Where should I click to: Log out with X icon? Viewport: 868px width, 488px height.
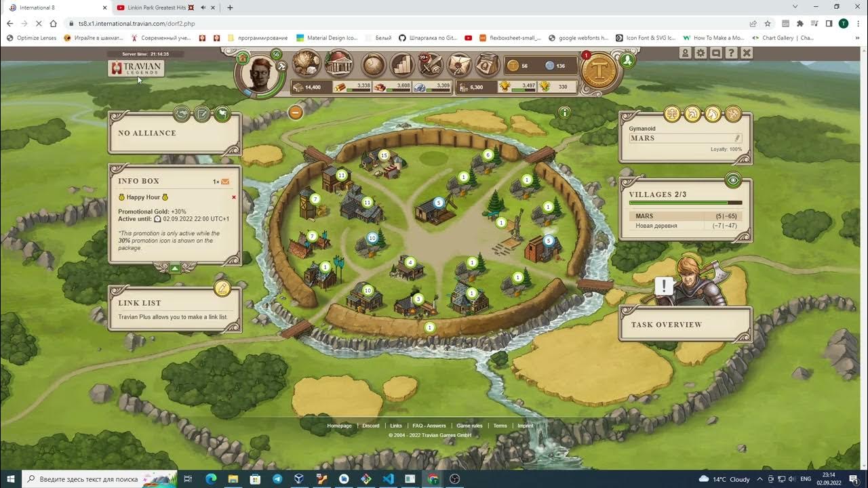[747, 53]
